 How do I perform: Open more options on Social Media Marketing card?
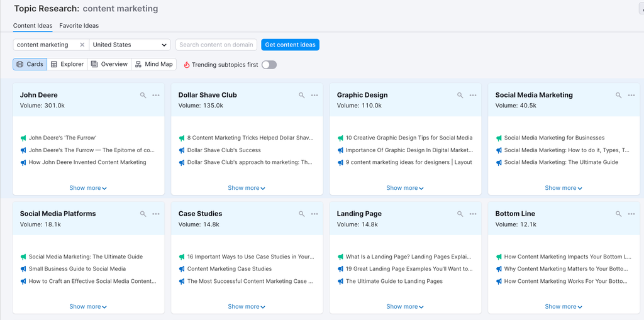click(631, 96)
